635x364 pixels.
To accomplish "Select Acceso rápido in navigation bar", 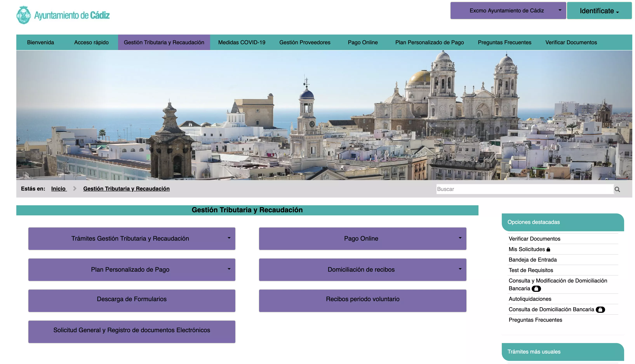I will (x=91, y=42).
